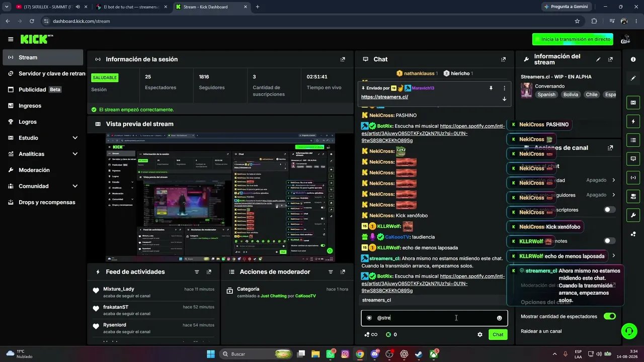This screenshot has width=644, height=362.
Task: Click the pencil icon in right rail
Action: 633,78
